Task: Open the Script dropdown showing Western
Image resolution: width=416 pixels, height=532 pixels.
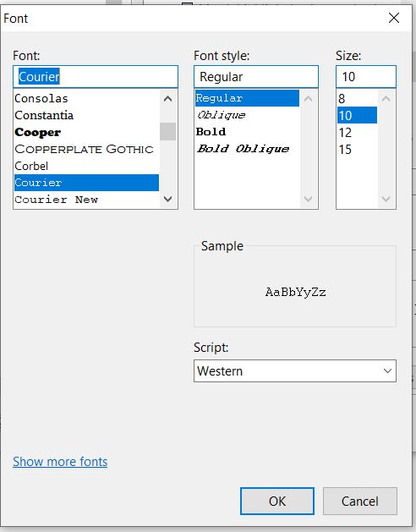Action: click(x=295, y=370)
